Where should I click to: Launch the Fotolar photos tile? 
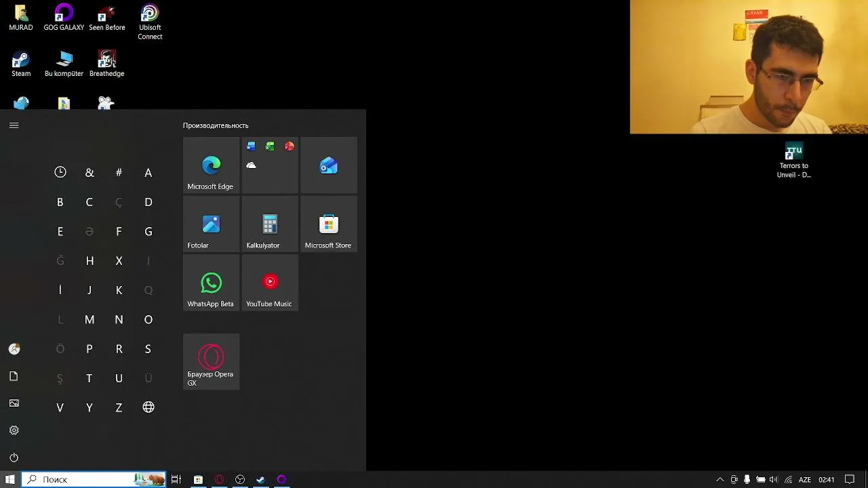[211, 224]
